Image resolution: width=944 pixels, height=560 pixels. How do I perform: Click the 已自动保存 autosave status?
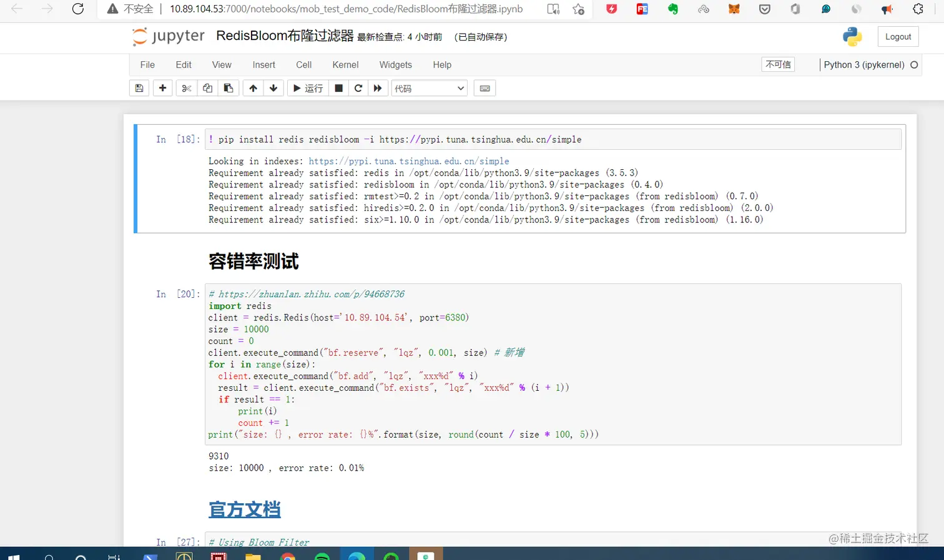coord(481,37)
